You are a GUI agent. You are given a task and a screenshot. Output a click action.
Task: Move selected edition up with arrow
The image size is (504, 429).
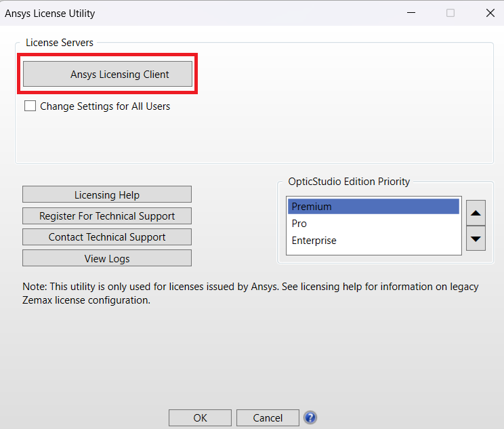point(476,213)
